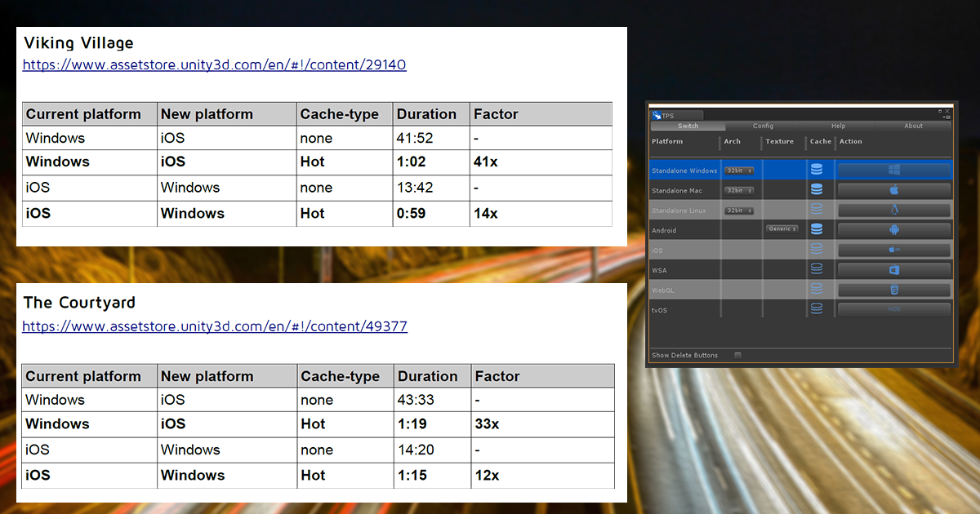Click the TPS window icon in title tab

coord(657,115)
